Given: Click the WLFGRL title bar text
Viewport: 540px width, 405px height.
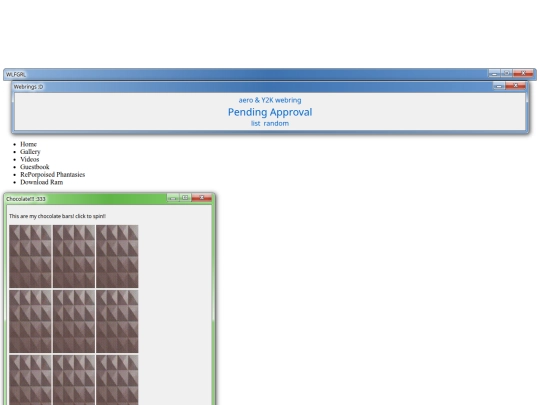Looking at the screenshot, I should [x=16, y=74].
